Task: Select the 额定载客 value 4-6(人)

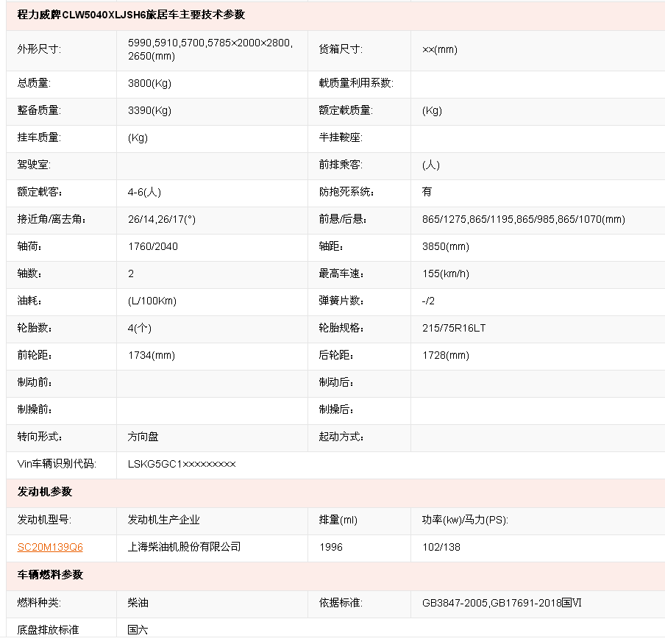Action: point(144,192)
